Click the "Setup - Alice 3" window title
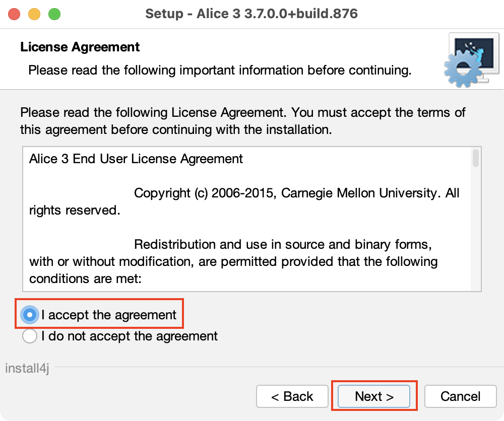The width and height of the screenshot is (504, 421). (251, 14)
